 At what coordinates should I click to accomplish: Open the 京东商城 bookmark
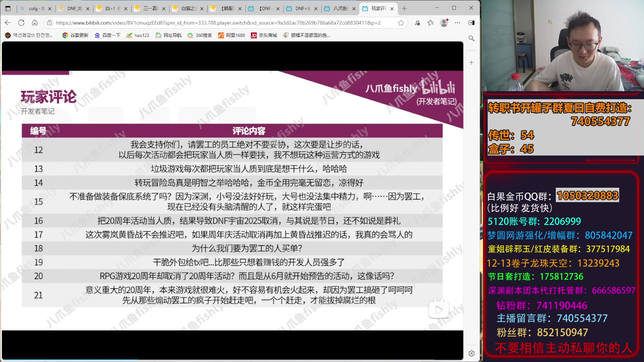click(x=264, y=35)
